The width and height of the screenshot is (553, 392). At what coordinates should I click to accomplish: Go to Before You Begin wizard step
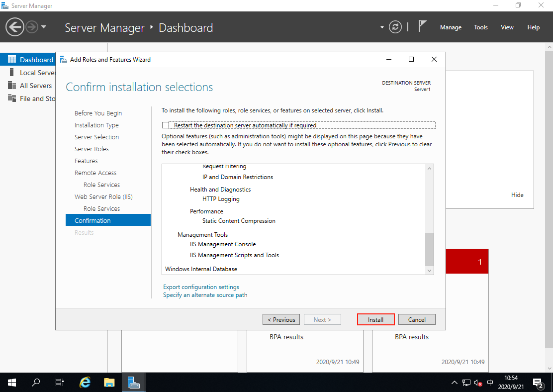98,113
